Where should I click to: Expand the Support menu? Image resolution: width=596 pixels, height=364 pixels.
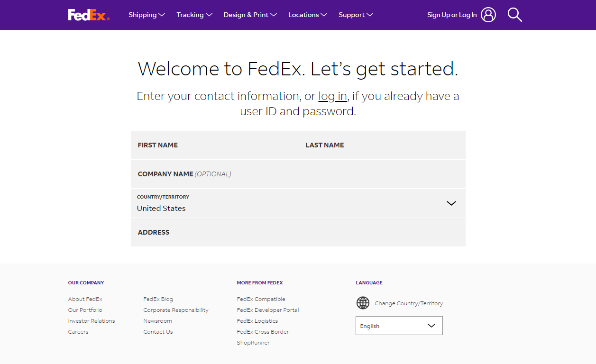[356, 15]
